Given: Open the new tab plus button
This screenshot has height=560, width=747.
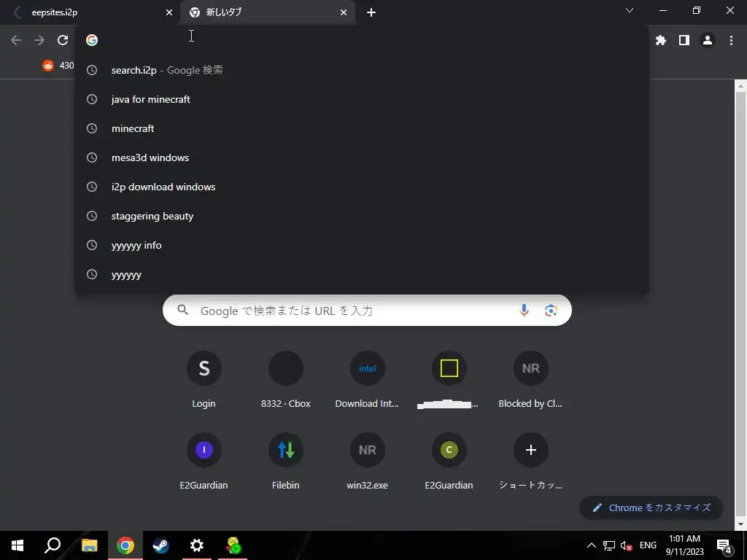Looking at the screenshot, I should [371, 13].
